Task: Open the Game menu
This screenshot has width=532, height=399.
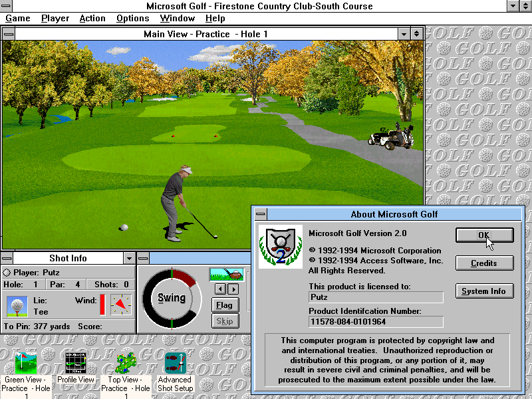Action: coord(18,19)
